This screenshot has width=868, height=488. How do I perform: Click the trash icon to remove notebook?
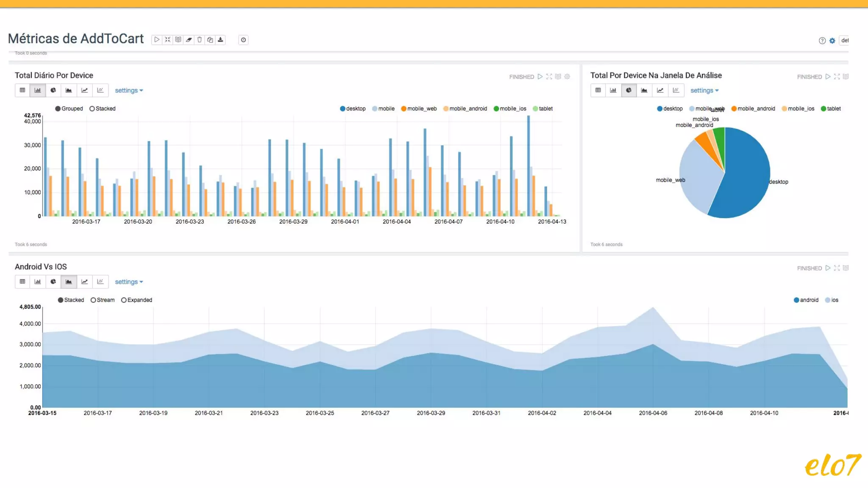(x=200, y=40)
